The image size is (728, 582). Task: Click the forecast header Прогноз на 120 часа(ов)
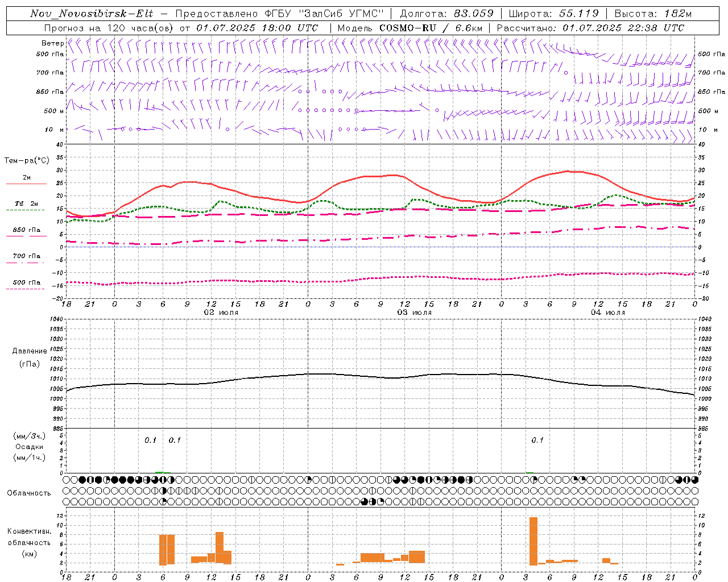(x=109, y=28)
